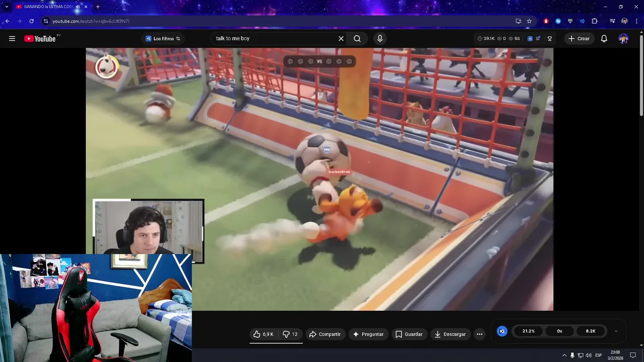Open Windows notification center icon
Screen dimensions: 644x362
point(633,355)
